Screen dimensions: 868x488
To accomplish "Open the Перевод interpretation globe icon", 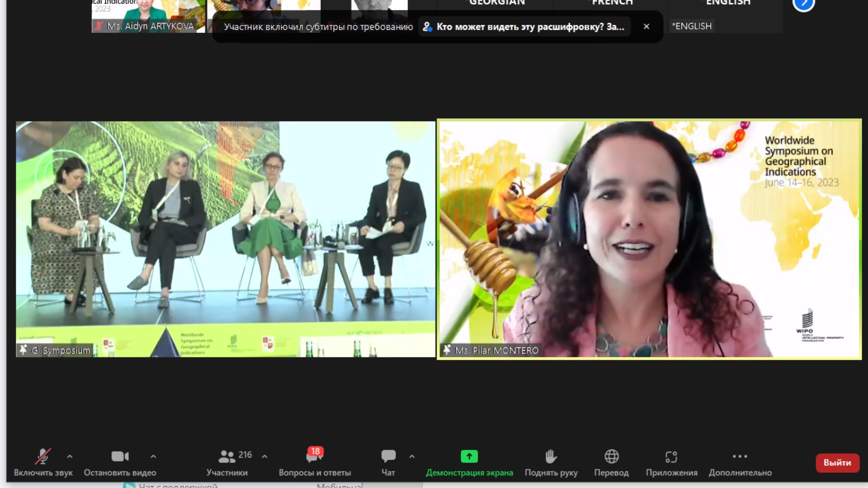I will (x=611, y=457).
